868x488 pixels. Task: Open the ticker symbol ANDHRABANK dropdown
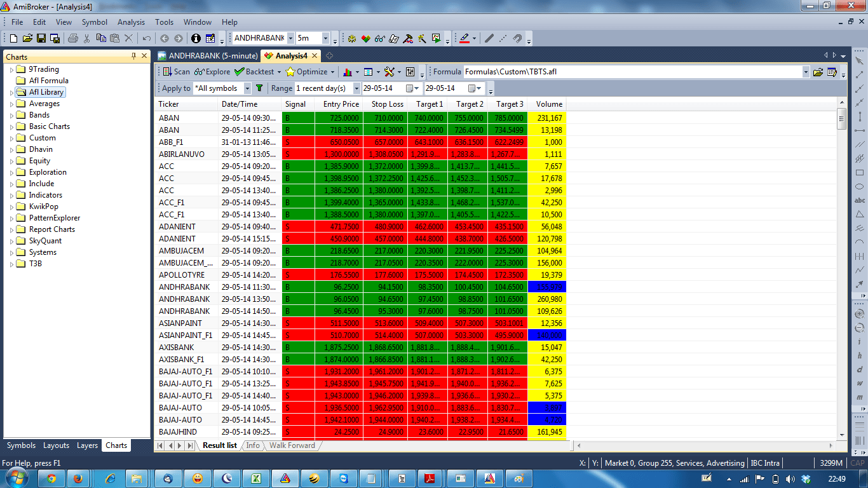[x=290, y=38]
